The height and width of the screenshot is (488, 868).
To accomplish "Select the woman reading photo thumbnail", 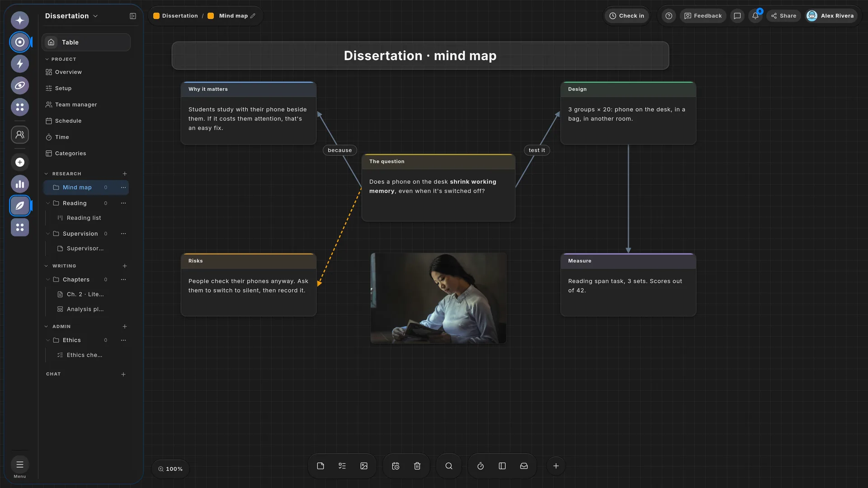I will tap(439, 298).
